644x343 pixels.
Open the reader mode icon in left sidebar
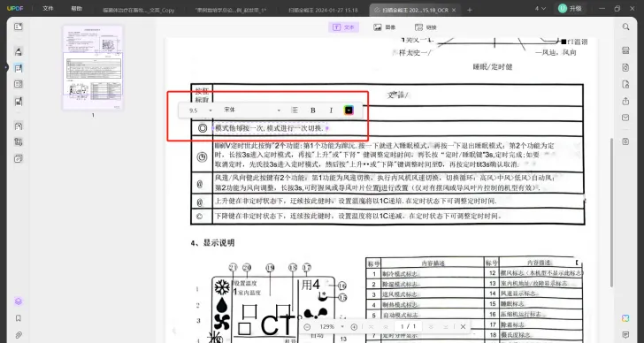[18, 27]
